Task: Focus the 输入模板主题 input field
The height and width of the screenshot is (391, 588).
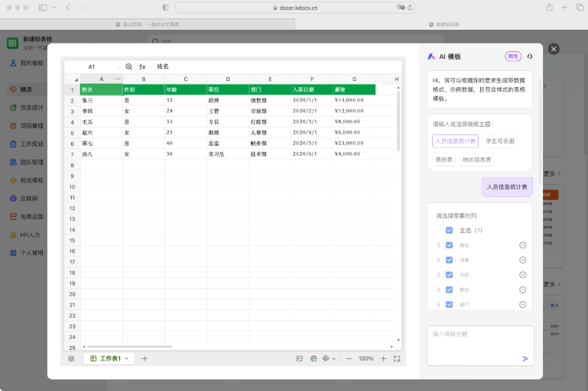Action: 480,346
